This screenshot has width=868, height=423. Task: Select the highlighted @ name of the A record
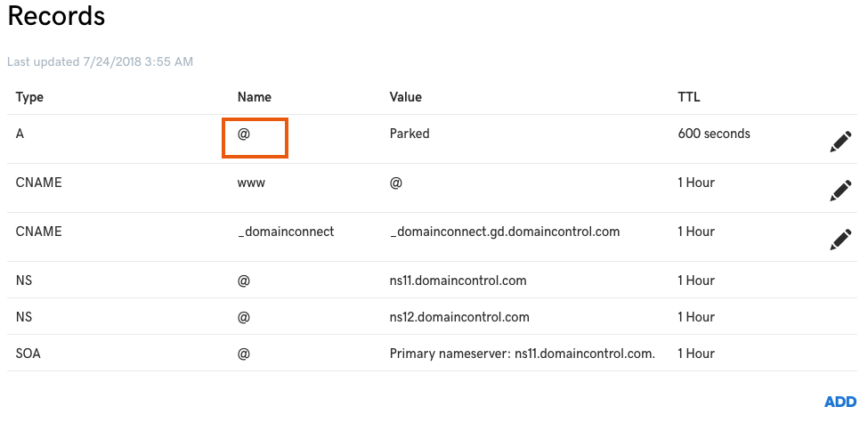click(255, 138)
